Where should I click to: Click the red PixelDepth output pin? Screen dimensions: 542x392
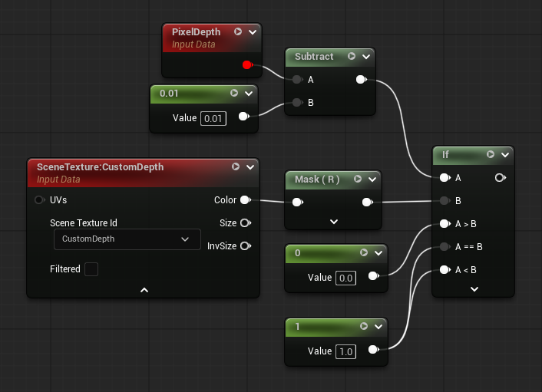pos(246,65)
